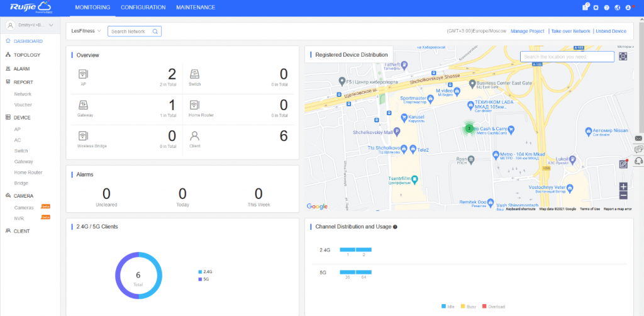644x316 pixels.
Task: Zoom out the map with minus button
Action: (623, 196)
